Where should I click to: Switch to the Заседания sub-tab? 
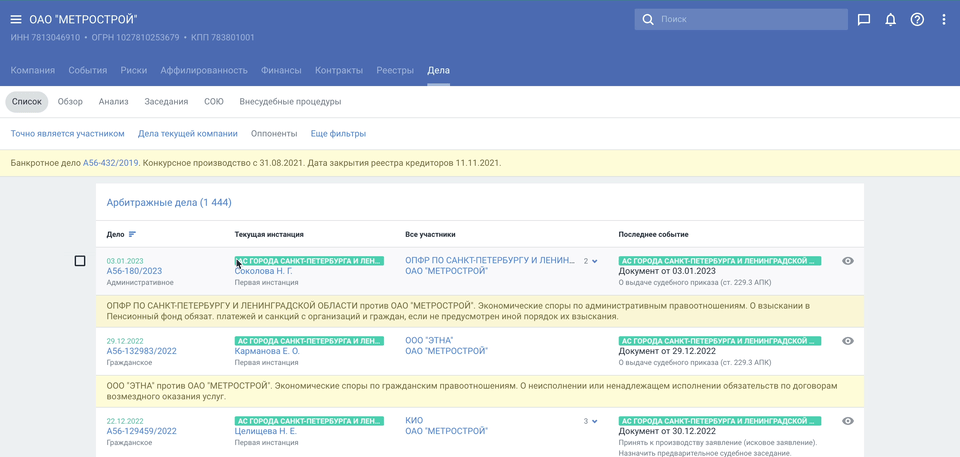pyautogui.click(x=166, y=102)
